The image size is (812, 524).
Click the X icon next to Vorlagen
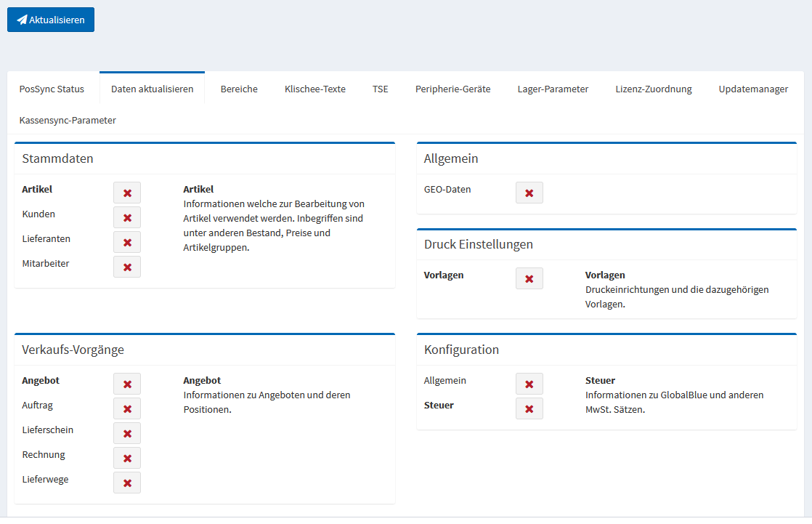tap(529, 278)
